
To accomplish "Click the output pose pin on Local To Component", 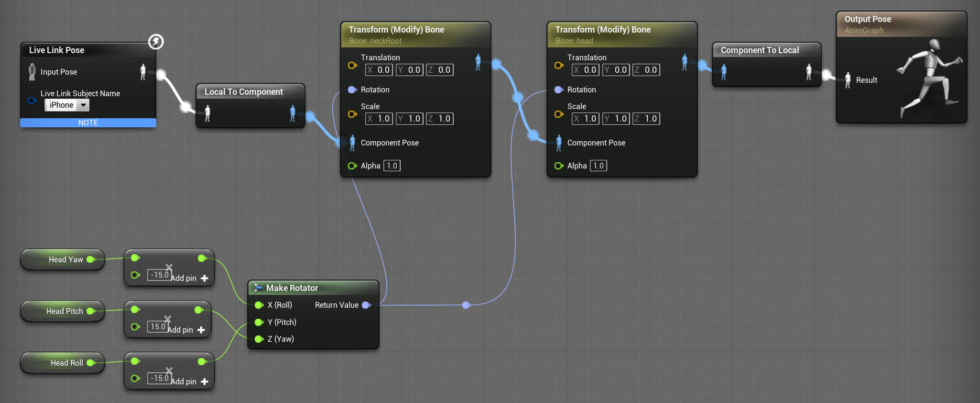I will [293, 113].
